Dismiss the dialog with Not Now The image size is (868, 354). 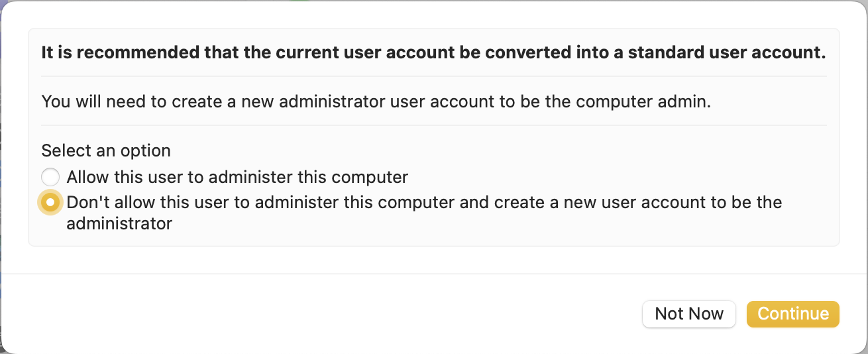688,314
